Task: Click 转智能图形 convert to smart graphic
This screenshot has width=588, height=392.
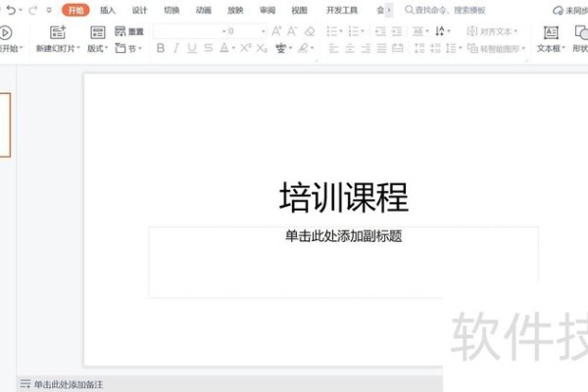Action: [496, 48]
